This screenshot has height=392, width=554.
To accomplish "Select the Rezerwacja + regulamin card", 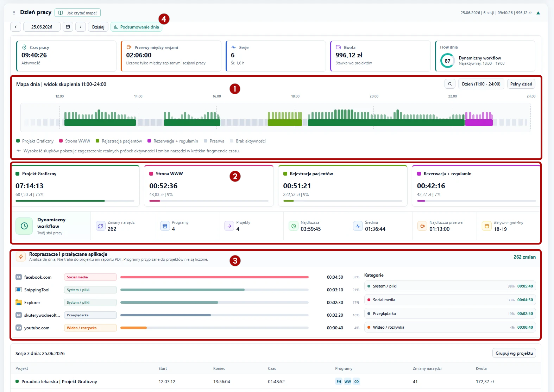I will click(476, 186).
